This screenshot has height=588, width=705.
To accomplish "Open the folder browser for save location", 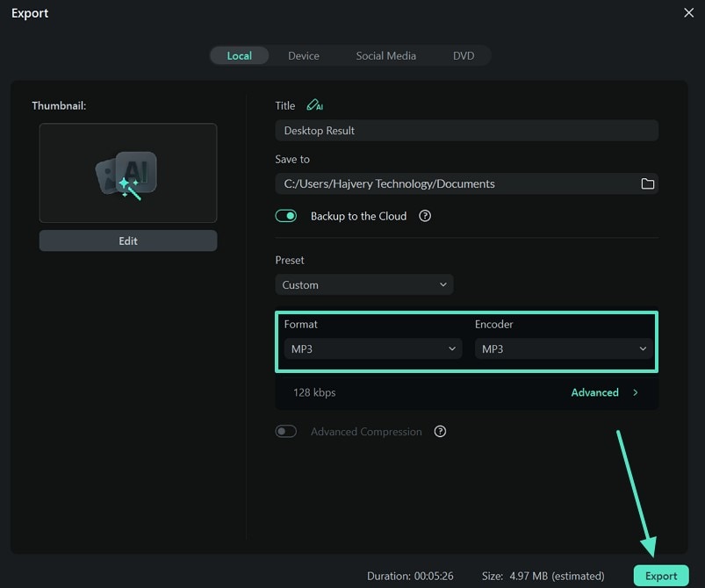I will click(648, 183).
